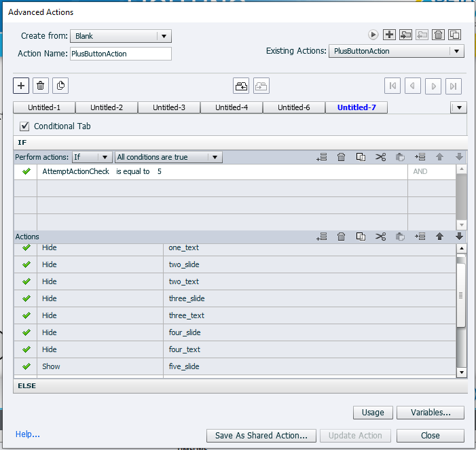Open the All conditions are true dropdown
The width and height of the screenshot is (476, 450).
coord(168,157)
